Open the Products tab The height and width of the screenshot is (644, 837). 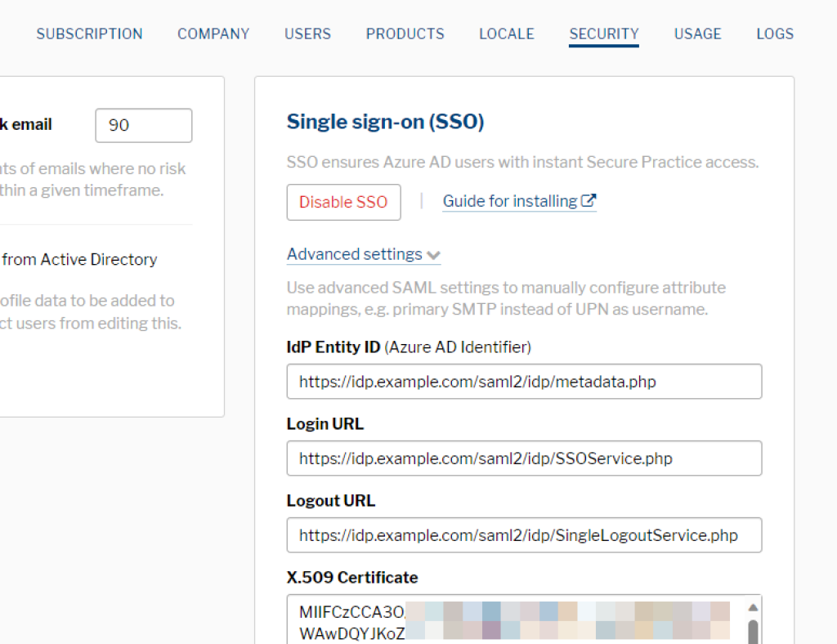[x=405, y=34]
